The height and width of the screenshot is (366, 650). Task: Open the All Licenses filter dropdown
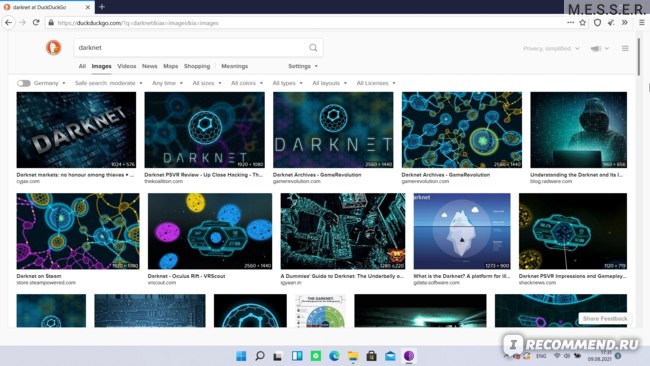click(376, 83)
